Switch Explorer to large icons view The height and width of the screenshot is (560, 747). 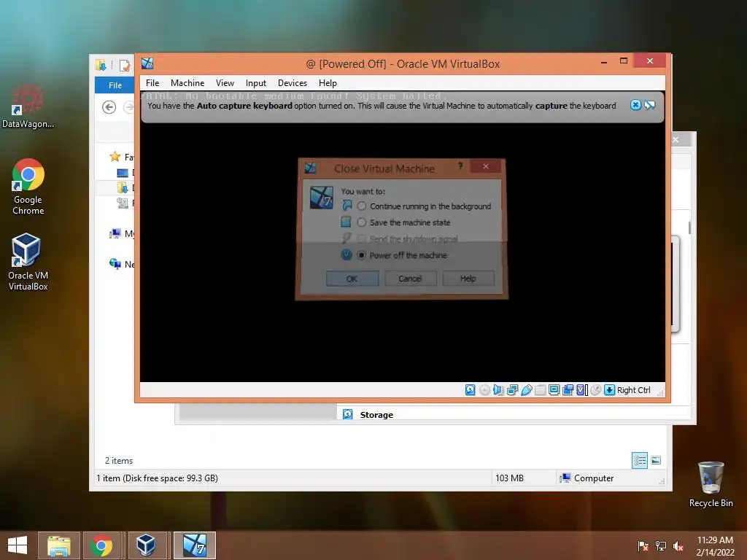coord(656,461)
